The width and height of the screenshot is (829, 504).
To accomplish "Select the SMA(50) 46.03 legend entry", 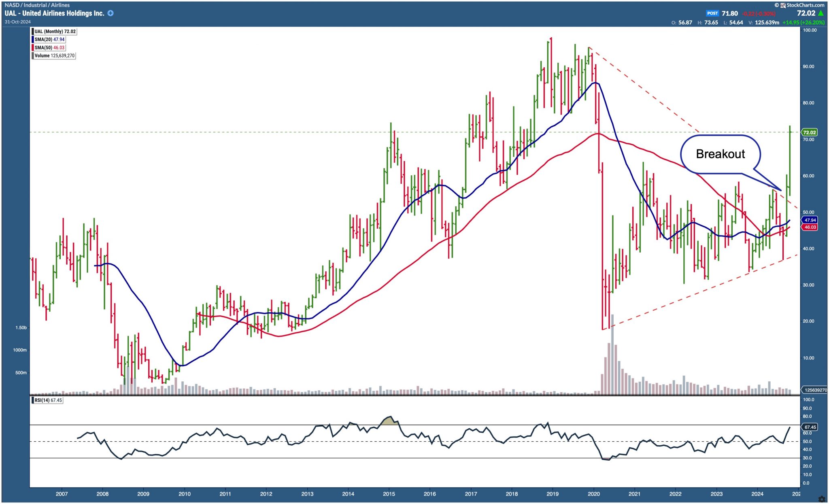I will 49,48.
